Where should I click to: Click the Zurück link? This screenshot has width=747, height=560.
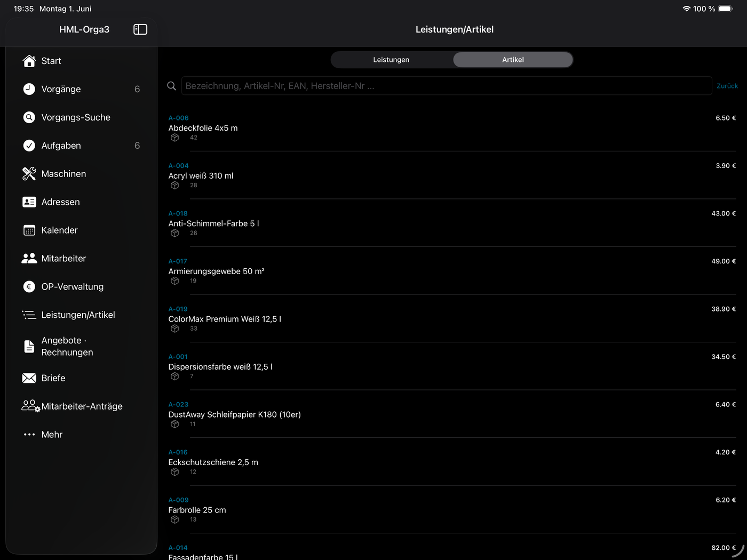[x=727, y=86]
